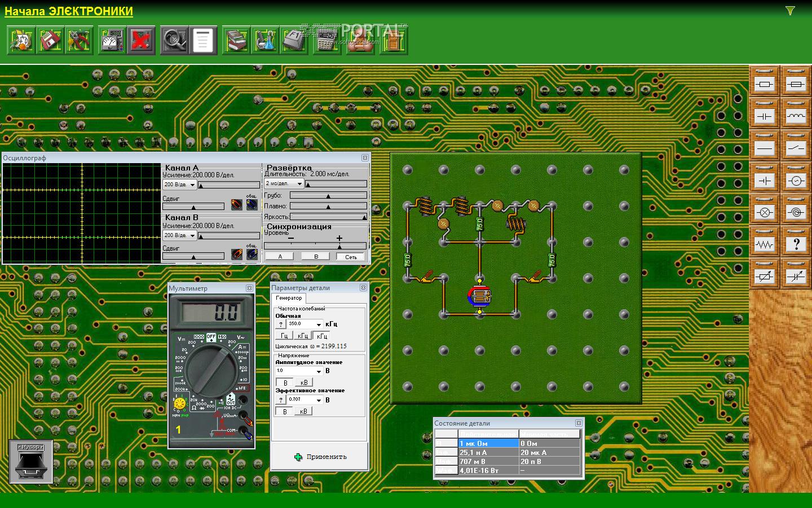
Task: Click the filter funnel icon at top right
Action: 790,11
